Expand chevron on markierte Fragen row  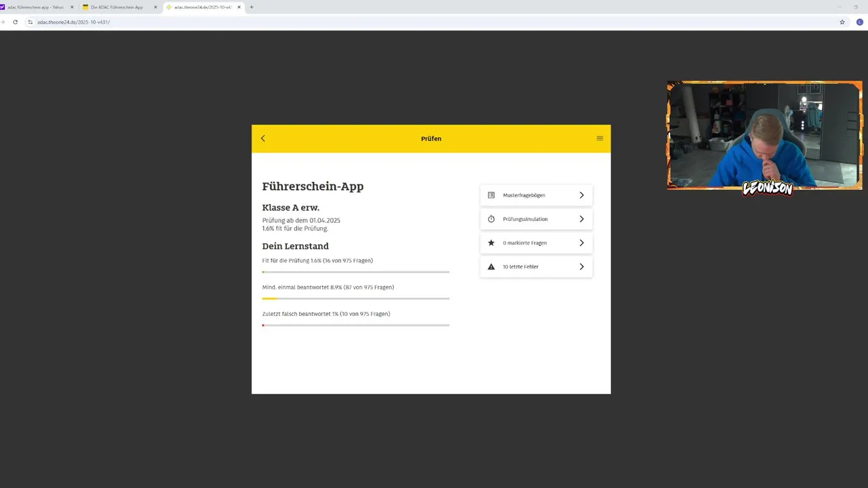pos(581,243)
